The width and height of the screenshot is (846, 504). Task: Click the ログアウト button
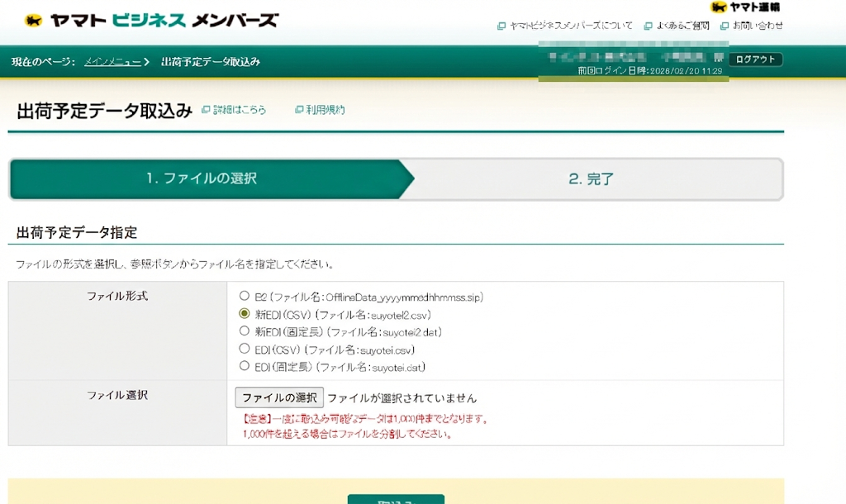pos(755,59)
